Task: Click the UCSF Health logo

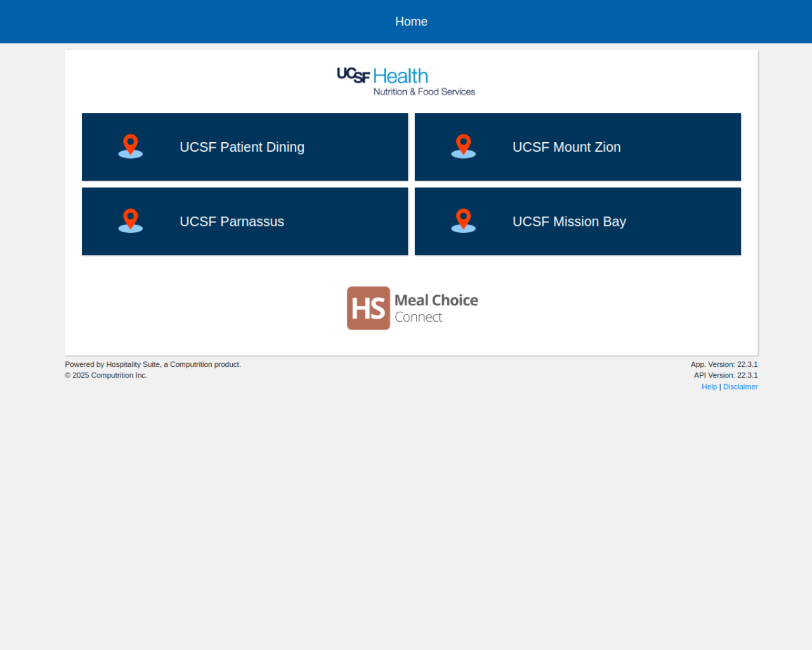Action: pos(406,82)
